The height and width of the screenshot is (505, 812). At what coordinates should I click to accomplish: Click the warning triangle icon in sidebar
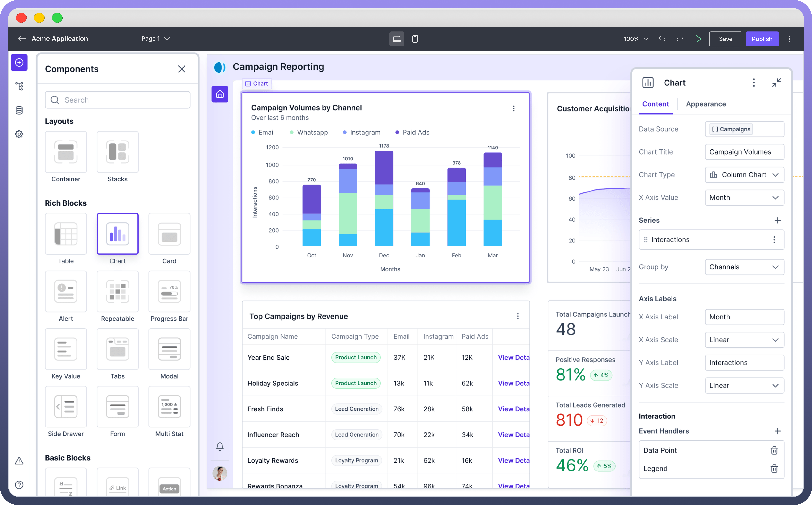pos(19,461)
